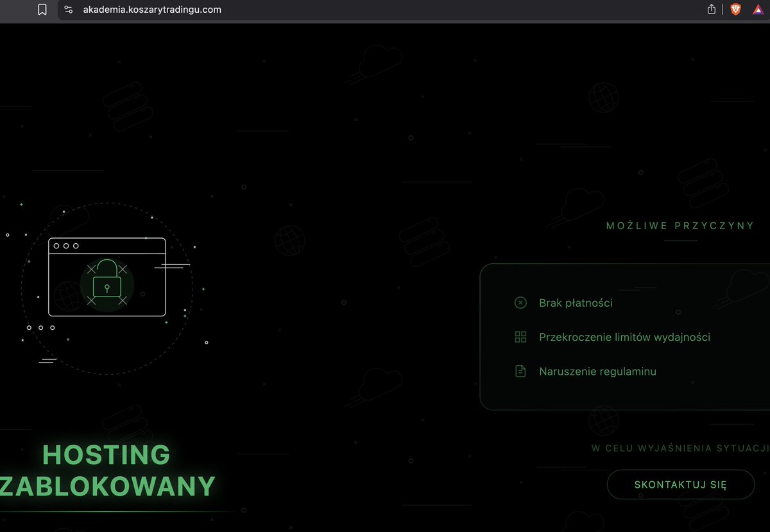Click 'Przekroczenie limitów wydajności' text
The image size is (770, 532).
click(624, 337)
